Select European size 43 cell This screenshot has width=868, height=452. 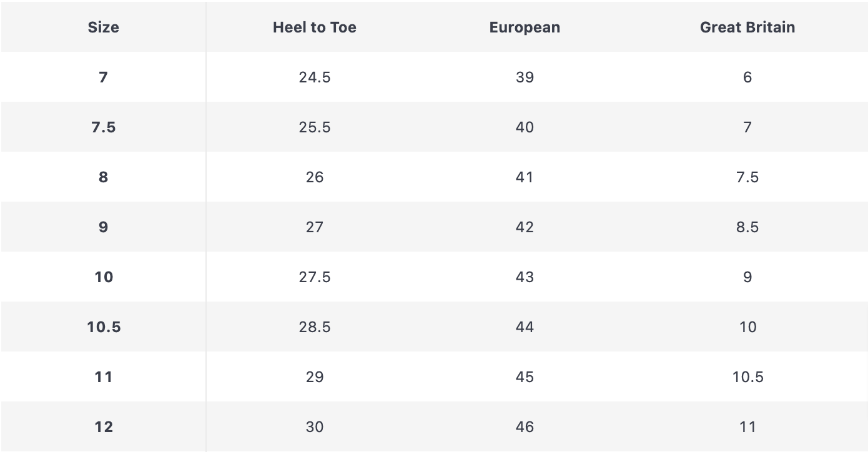[525, 277]
